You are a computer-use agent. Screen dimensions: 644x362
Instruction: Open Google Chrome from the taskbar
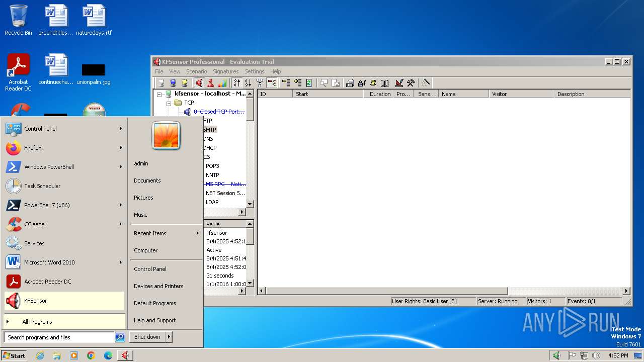pyautogui.click(x=91, y=355)
